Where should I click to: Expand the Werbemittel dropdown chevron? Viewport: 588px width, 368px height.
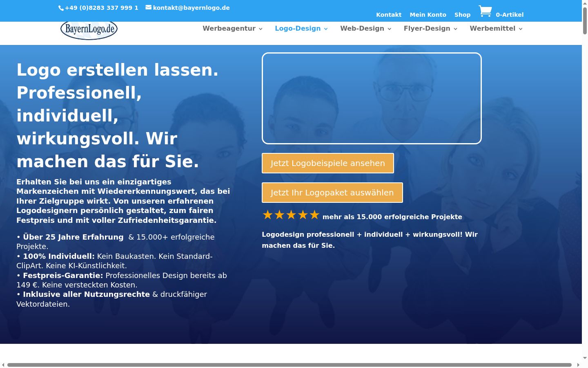point(521,29)
